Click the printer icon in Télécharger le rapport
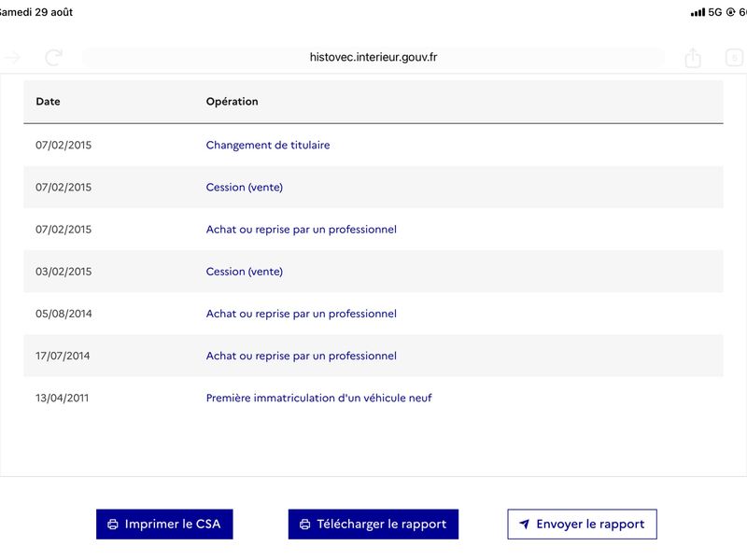 305,525
